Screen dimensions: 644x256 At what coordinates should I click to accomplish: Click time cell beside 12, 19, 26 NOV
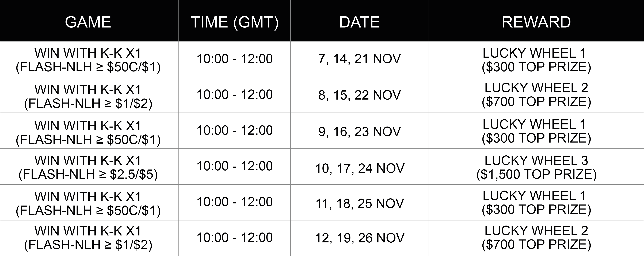(x=234, y=238)
